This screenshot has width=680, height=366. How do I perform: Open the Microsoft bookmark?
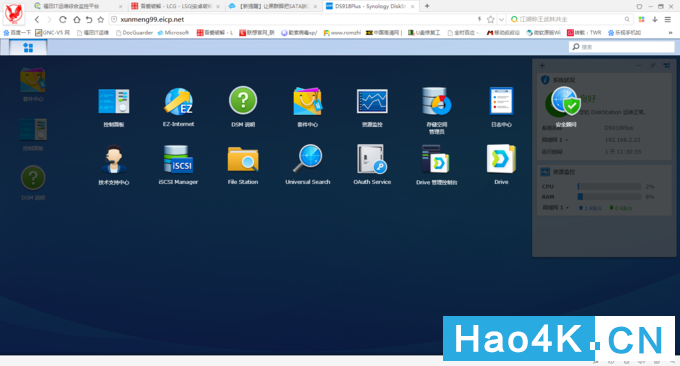[173, 33]
